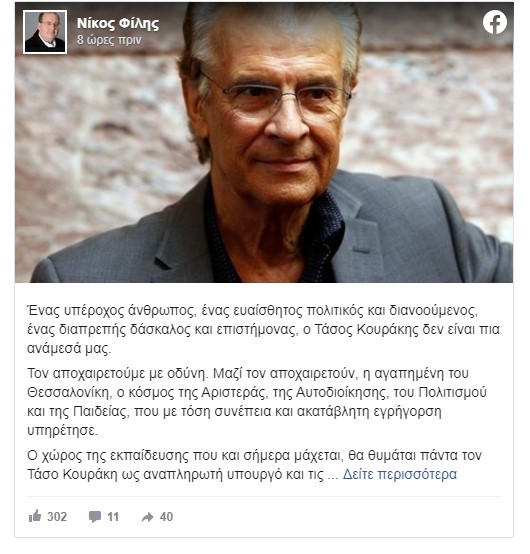This screenshot has width=530, height=554.
Task: Open the Νίκος Φίλης profile name link
Action: click(x=118, y=23)
